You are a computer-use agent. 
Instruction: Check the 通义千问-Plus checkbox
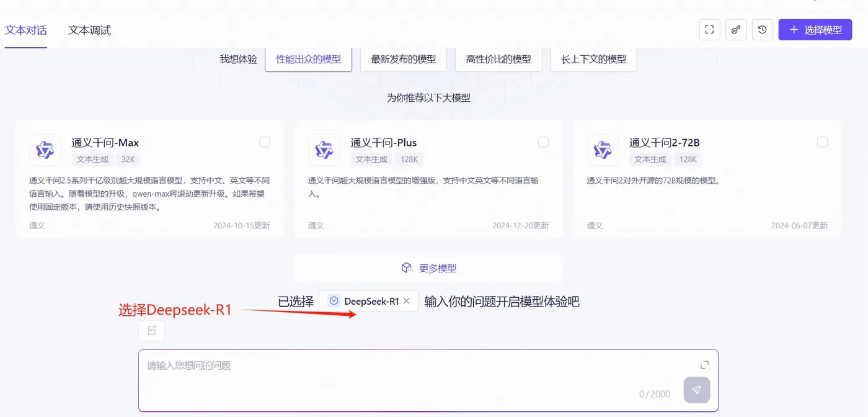tap(543, 142)
